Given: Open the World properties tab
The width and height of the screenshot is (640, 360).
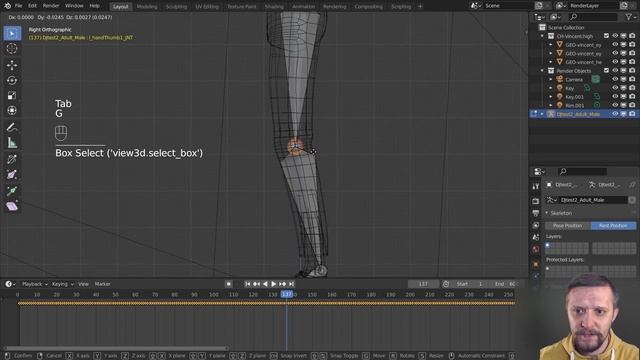Looking at the screenshot, I should [536, 249].
